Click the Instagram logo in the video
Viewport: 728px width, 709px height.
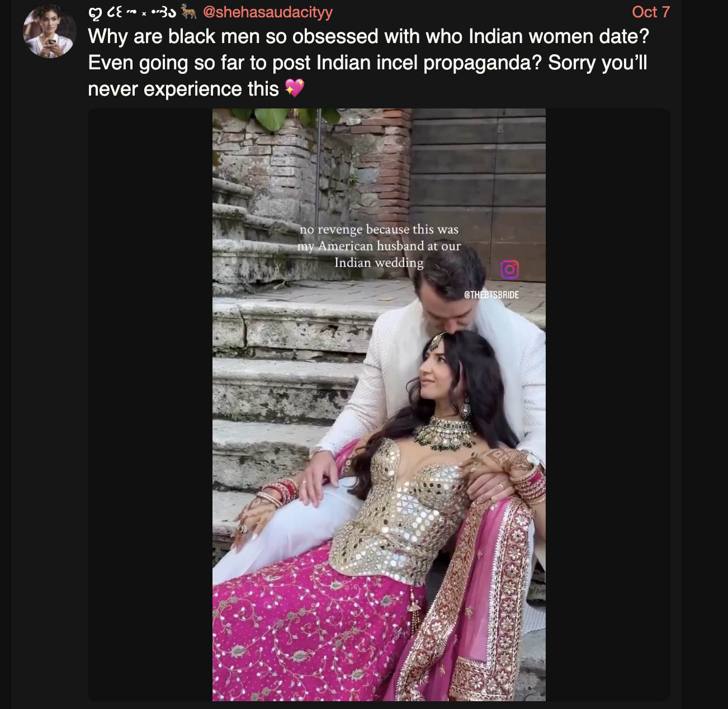[x=509, y=270]
